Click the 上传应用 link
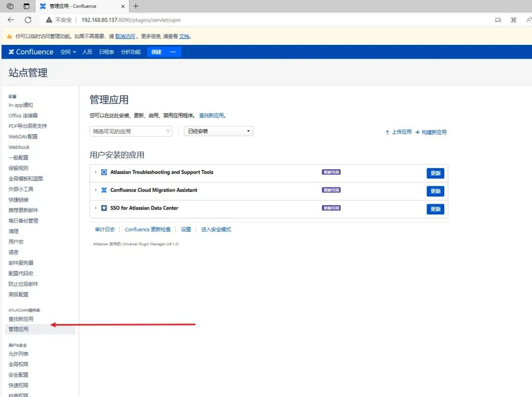Image resolution: width=532 pixels, height=397 pixels. [x=399, y=132]
